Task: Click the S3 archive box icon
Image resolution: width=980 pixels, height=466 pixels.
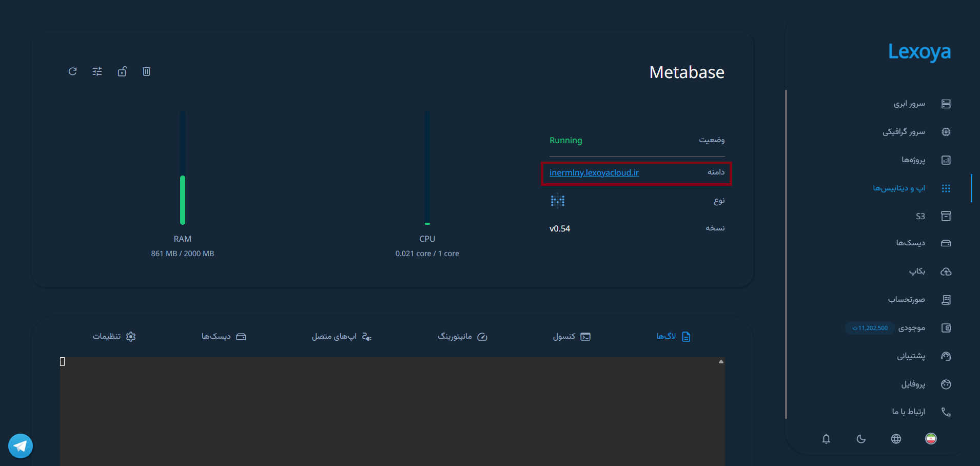Action: 946,216
